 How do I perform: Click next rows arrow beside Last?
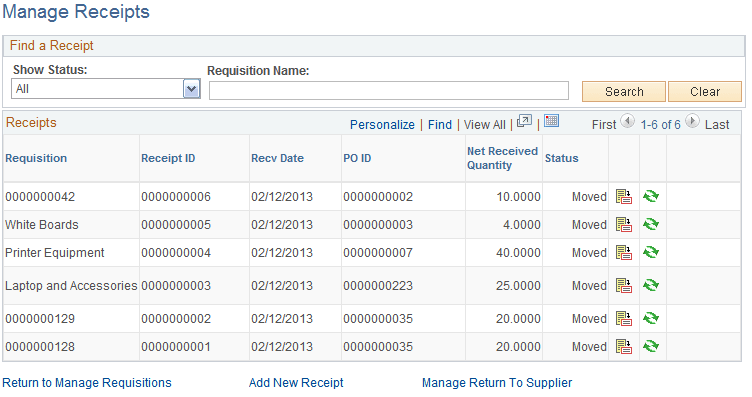coord(692,121)
